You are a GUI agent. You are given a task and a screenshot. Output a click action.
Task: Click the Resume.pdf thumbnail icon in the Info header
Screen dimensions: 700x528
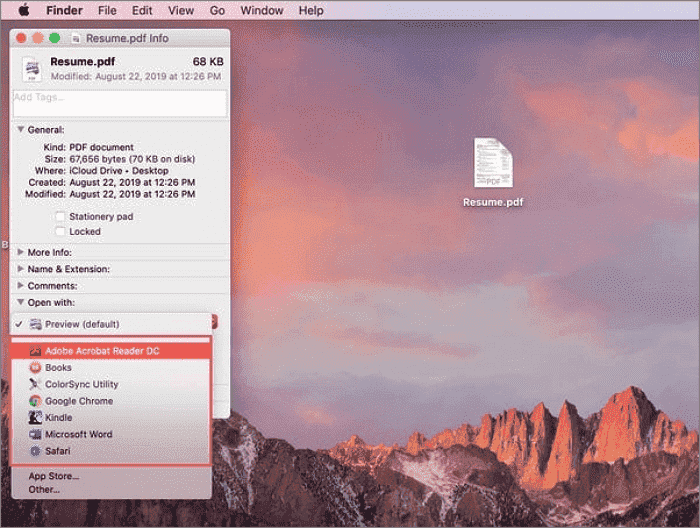click(32, 69)
